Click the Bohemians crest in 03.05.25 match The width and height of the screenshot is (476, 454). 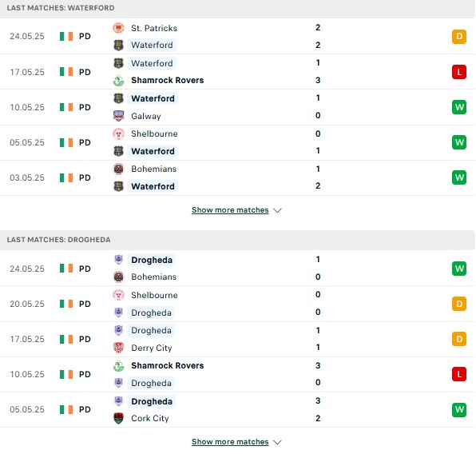[118, 169]
